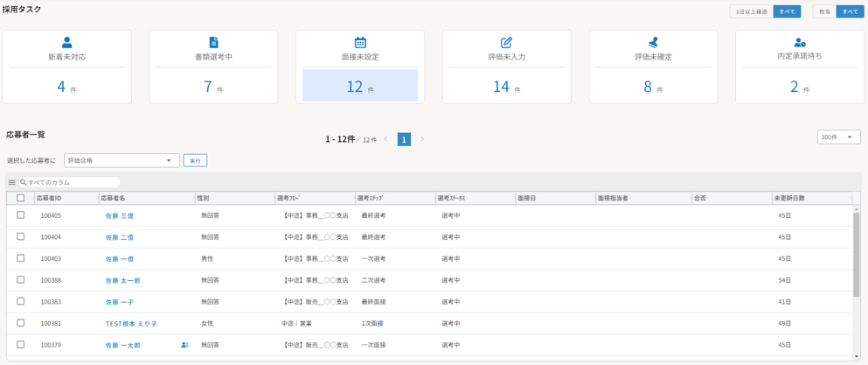Click the 面接未設定 calendar icon
This screenshot has width=868, height=365.
(360, 42)
